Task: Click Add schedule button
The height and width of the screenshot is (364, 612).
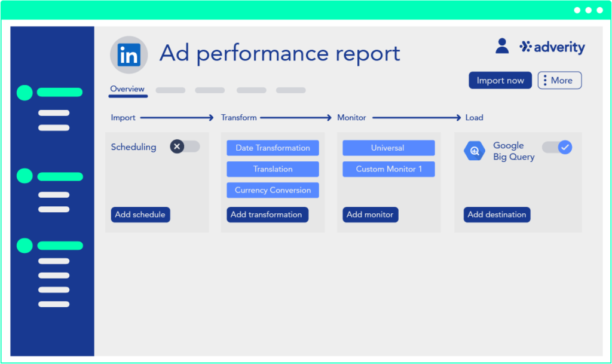Action: [x=140, y=215]
